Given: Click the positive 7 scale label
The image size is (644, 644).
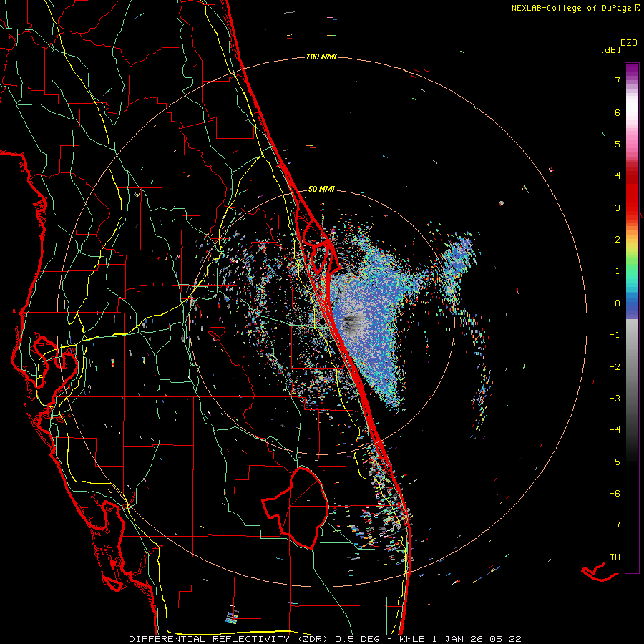Looking at the screenshot, I should 618,80.
